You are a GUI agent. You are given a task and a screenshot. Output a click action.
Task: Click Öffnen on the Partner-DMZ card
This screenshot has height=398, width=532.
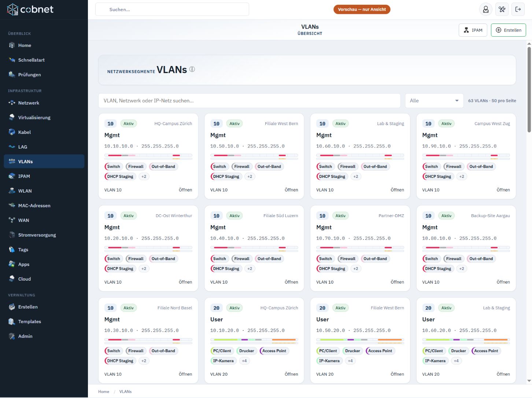[x=397, y=282]
